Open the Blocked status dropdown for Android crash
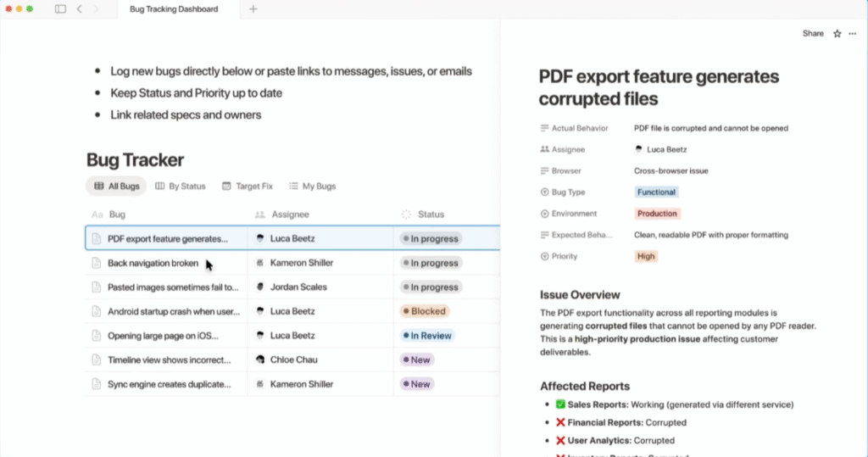The image size is (868, 457). click(424, 312)
